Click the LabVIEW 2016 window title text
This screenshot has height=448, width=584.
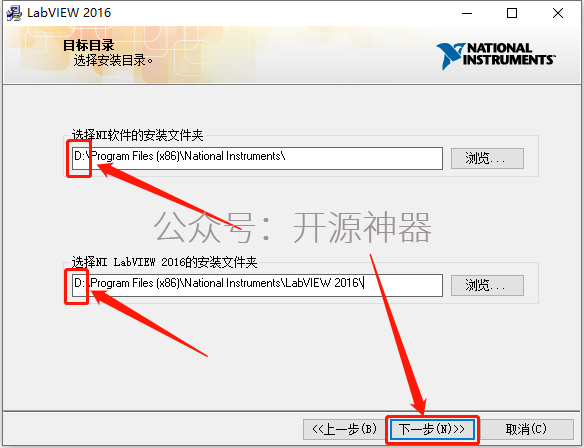pos(69,13)
